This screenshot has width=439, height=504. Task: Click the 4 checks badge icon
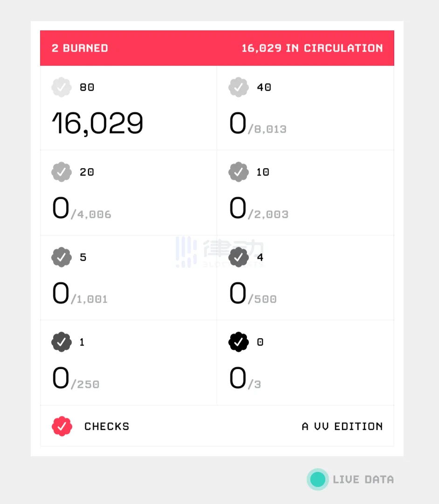coord(238,257)
